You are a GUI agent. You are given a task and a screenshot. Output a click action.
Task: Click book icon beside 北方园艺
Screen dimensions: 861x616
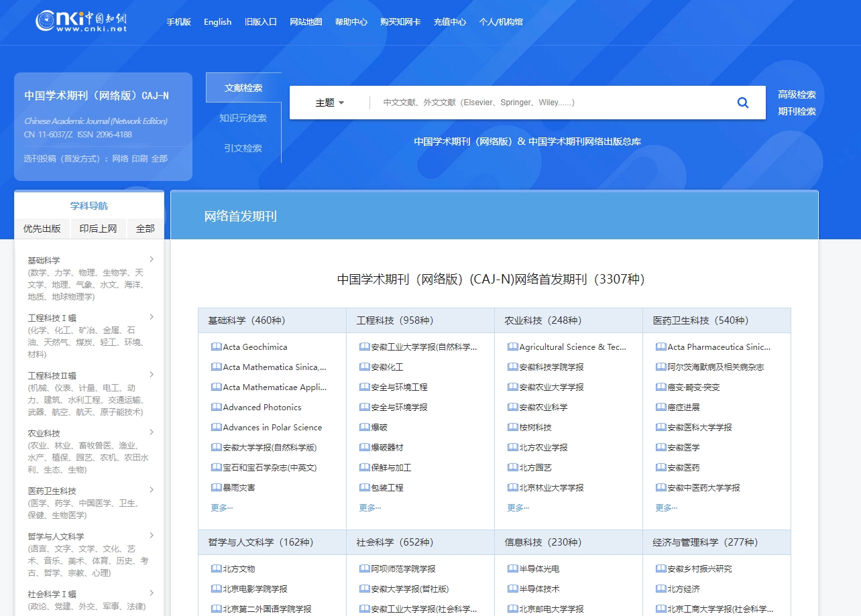pos(512,468)
